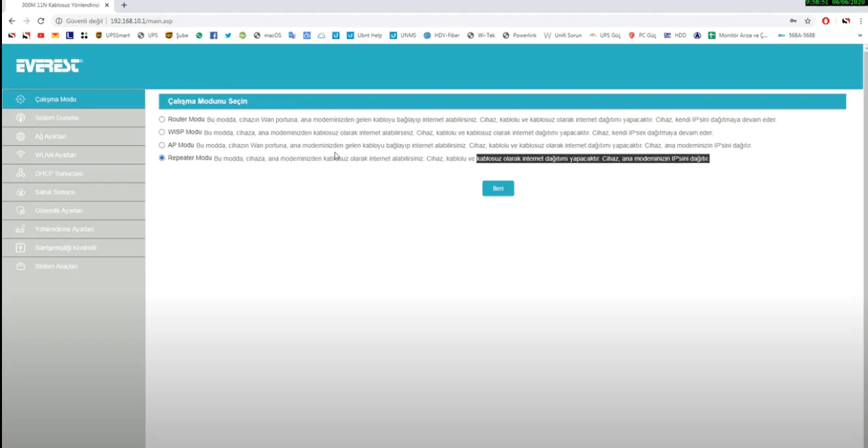Screen dimensions: 868x448
Task: Open the 568A-568B bookmark
Action: tap(796, 36)
